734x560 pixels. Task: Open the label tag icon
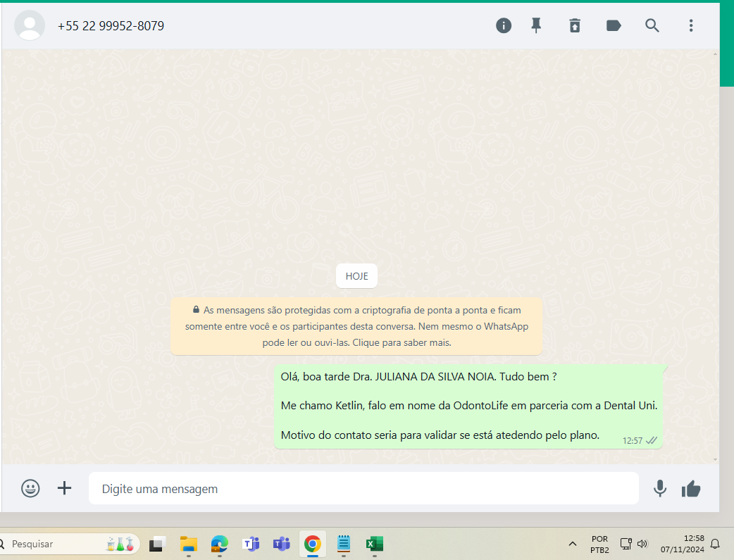614,25
